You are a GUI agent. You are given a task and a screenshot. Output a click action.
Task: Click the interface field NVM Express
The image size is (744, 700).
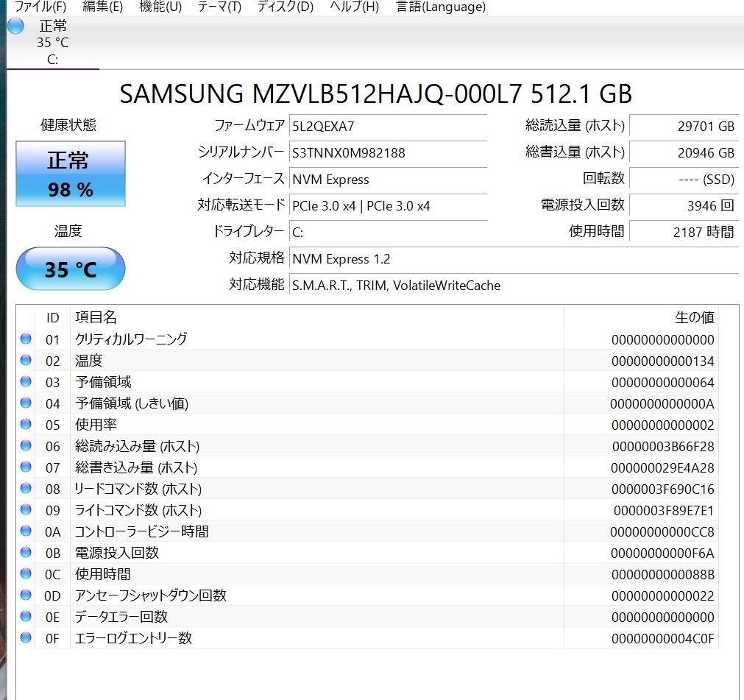(388, 180)
